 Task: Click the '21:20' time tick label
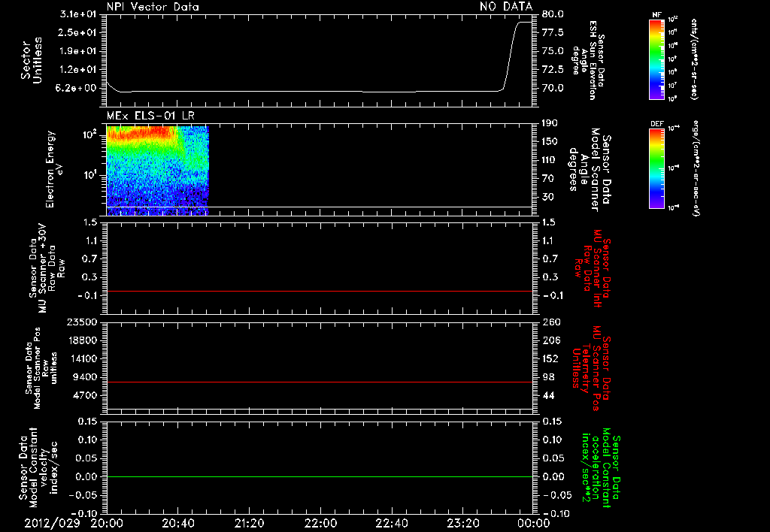pos(249,523)
